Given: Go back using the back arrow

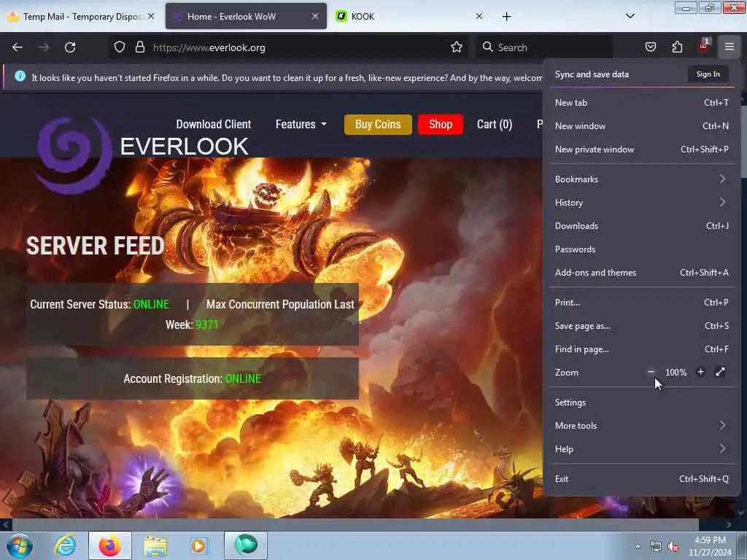Looking at the screenshot, I should [x=18, y=47].
